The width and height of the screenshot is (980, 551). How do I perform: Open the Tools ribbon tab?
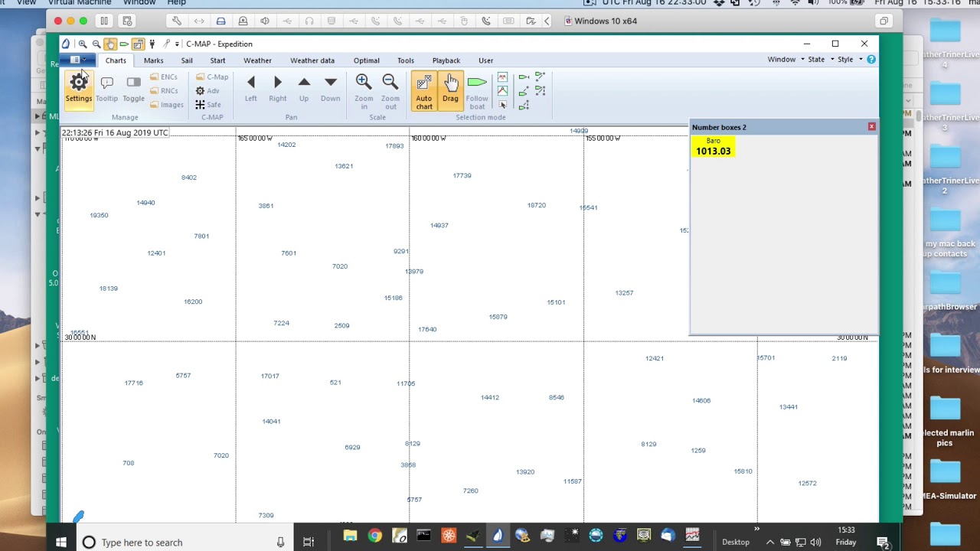coord(406,60)
